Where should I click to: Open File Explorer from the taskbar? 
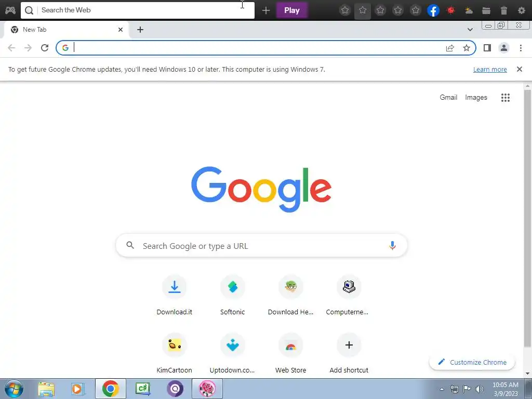[46, 389]
